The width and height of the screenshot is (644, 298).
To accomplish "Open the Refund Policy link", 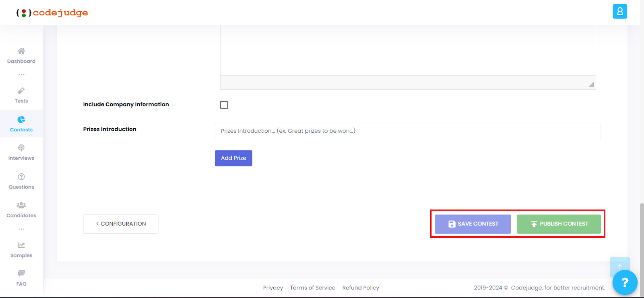I will point(361,288).
